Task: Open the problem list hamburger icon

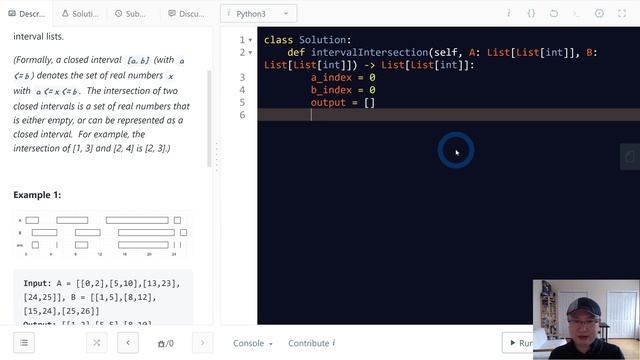Action: pos(24,343)
